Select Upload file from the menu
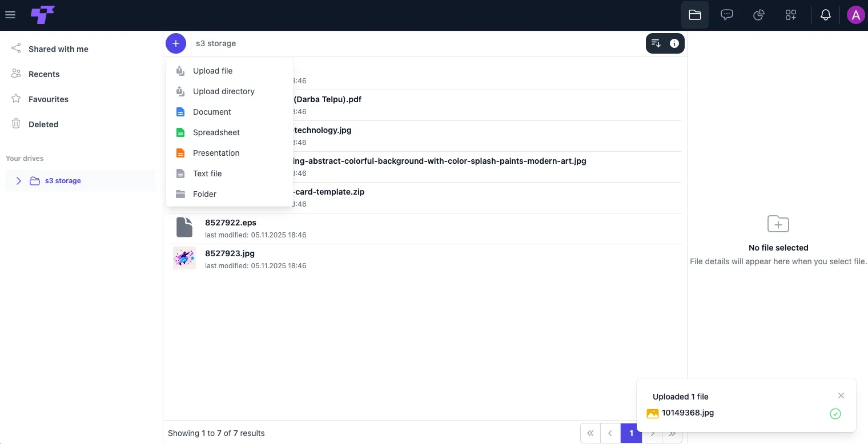 (230, 71)
